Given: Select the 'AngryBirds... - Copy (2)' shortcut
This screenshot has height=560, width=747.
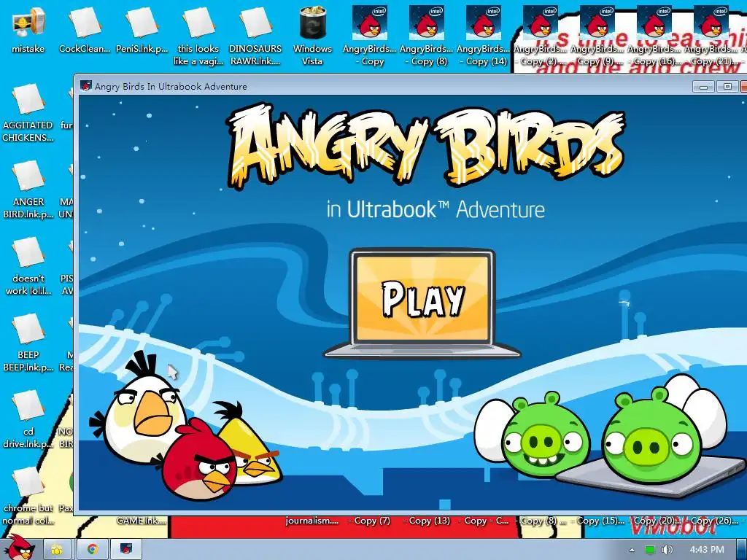Looking at the screenshot, I should (x=541, y=36).
